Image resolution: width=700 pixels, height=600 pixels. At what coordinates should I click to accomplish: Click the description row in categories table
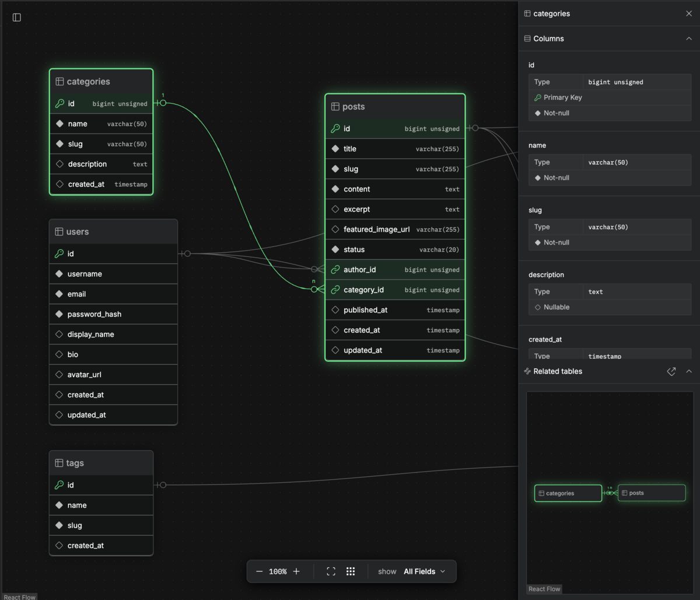tap(101, 164)
